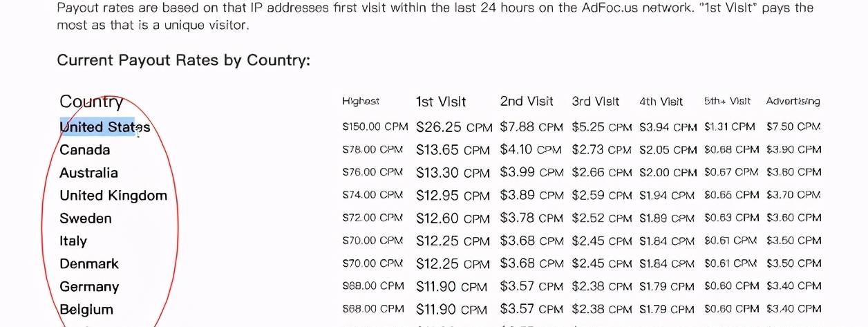Click the Highest column header
Image resolution: width=868 pixels, height=327 pixels.
tap(361, 102)
